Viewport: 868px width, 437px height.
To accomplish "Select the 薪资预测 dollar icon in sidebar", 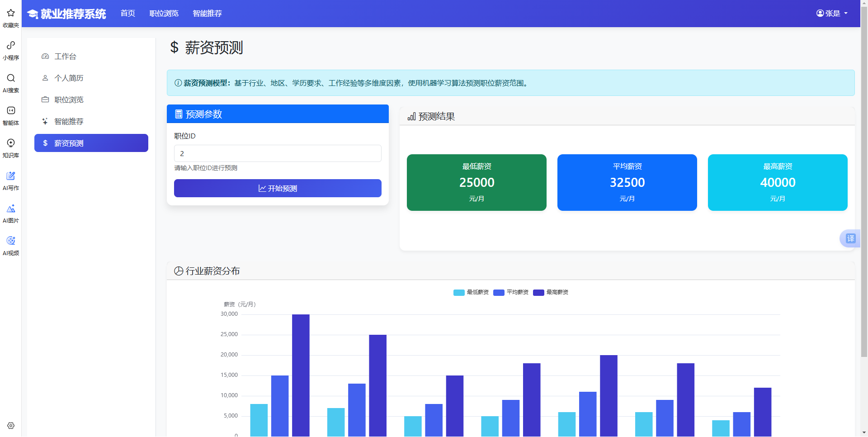I will tap(44, 143).
